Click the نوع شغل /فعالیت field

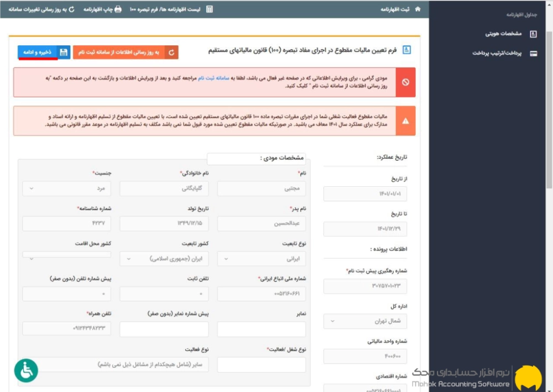(x=262, y=364)
